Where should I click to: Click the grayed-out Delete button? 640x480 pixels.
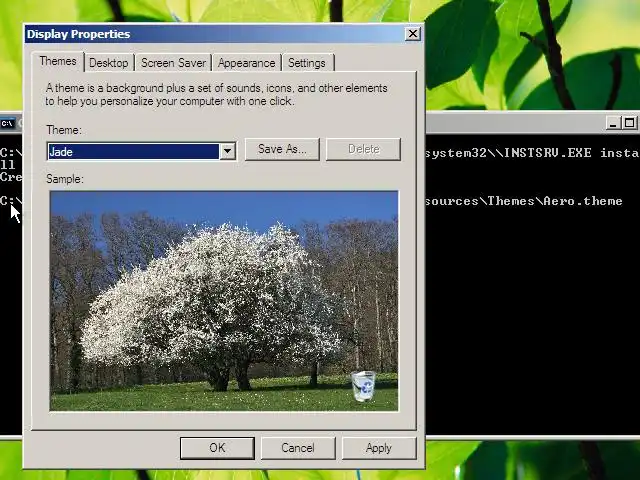pos(363,149)
